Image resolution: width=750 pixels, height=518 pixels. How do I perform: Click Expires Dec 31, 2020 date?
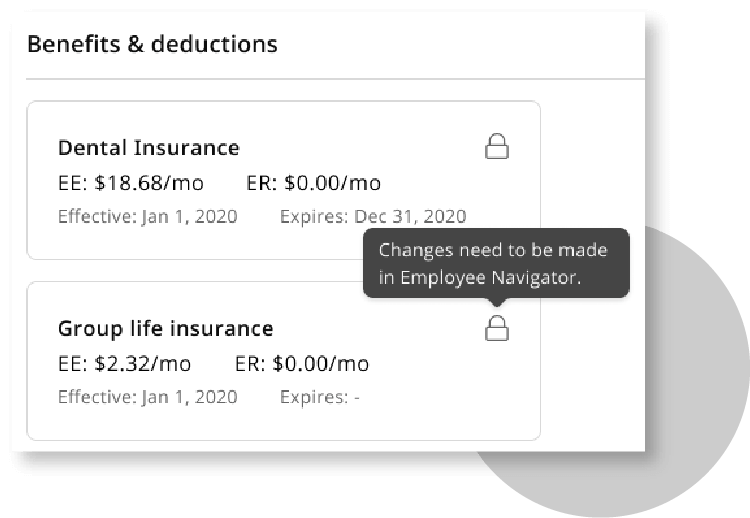click(373, 217)
